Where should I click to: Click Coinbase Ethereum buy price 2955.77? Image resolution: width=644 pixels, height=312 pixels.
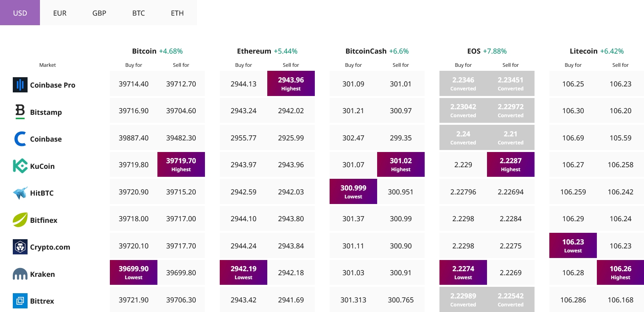[243, 138]
